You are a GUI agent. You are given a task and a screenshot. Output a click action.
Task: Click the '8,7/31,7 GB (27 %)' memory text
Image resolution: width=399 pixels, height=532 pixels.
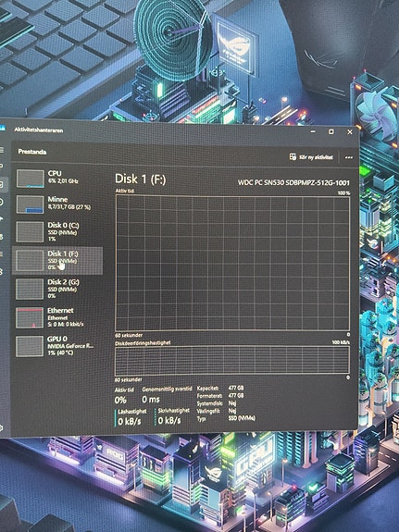point(69,207)
